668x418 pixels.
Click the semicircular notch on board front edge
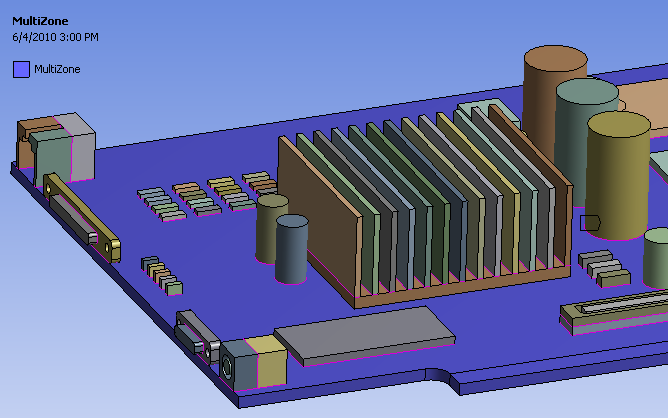point(439,375)
